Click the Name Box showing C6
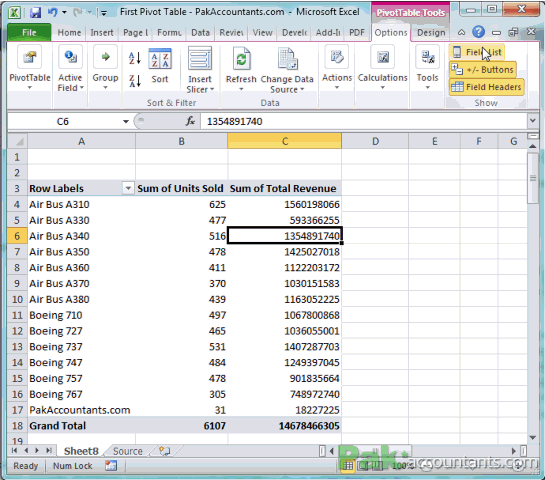The image size is (545, 480). [x=63, y=121]
